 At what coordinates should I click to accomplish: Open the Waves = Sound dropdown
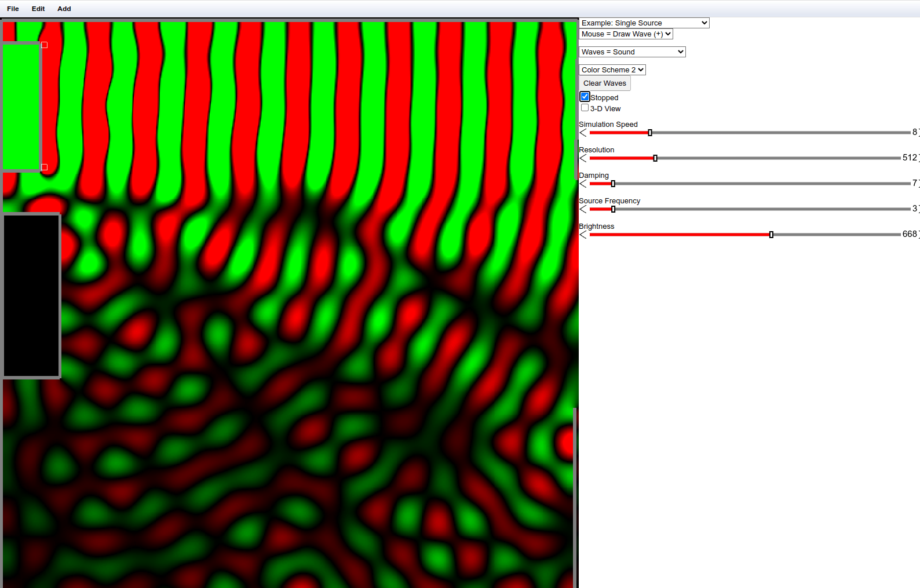632,52
